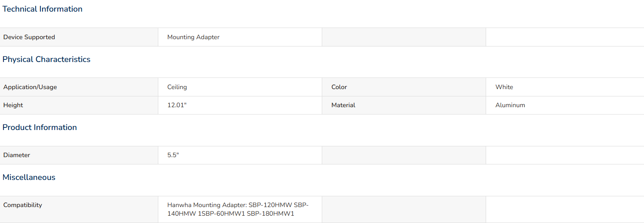Click the Device Supported label
Viewport: 644px width, 223px height.
(x=29, y=37)
